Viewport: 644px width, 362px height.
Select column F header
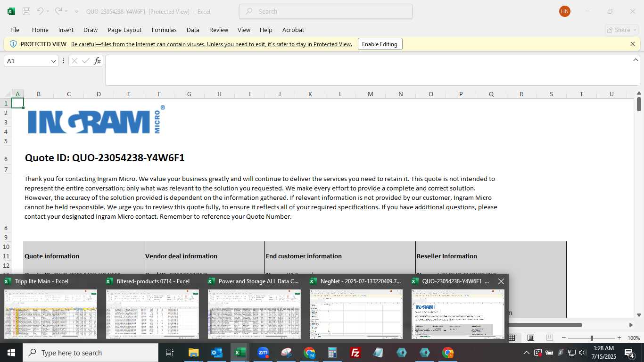[159, 94]
